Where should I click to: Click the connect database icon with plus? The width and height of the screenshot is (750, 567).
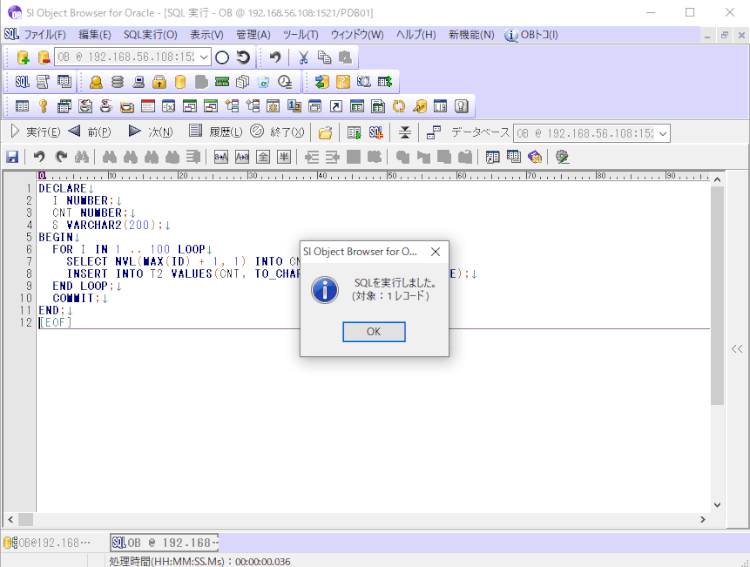point(22,57)
